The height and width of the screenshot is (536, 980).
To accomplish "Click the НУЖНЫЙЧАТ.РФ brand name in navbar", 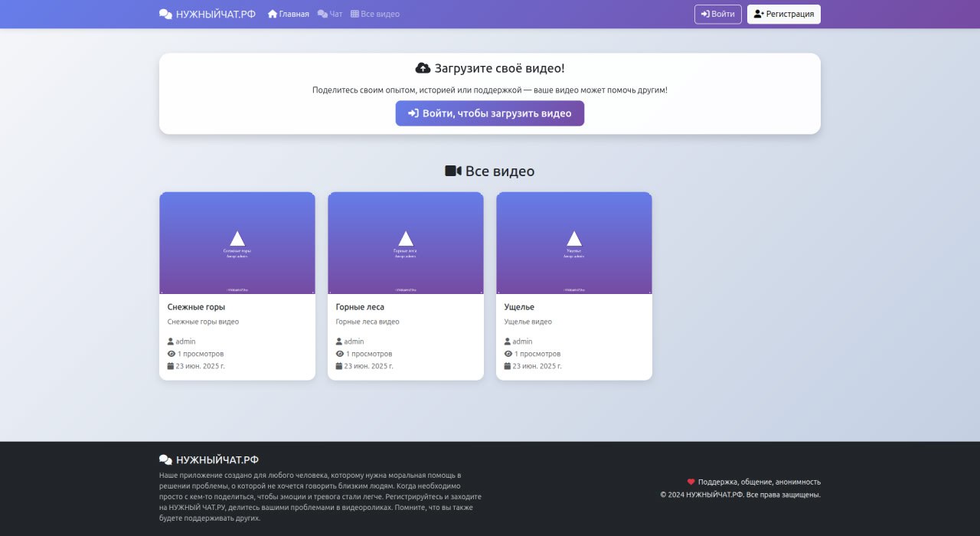I will click(215, 14).
